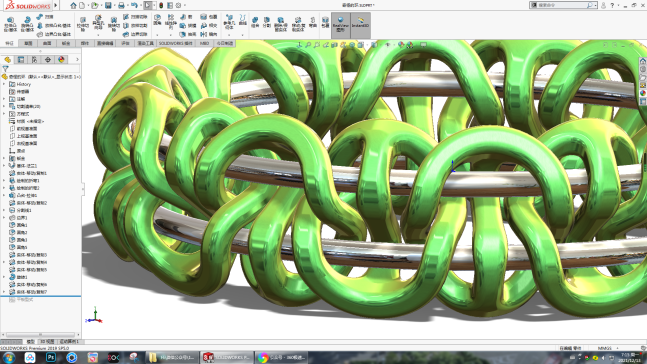This screenshot has width=647, height=364.
Task: Click the filter funnel icon above tree
Action: [5, 69]
